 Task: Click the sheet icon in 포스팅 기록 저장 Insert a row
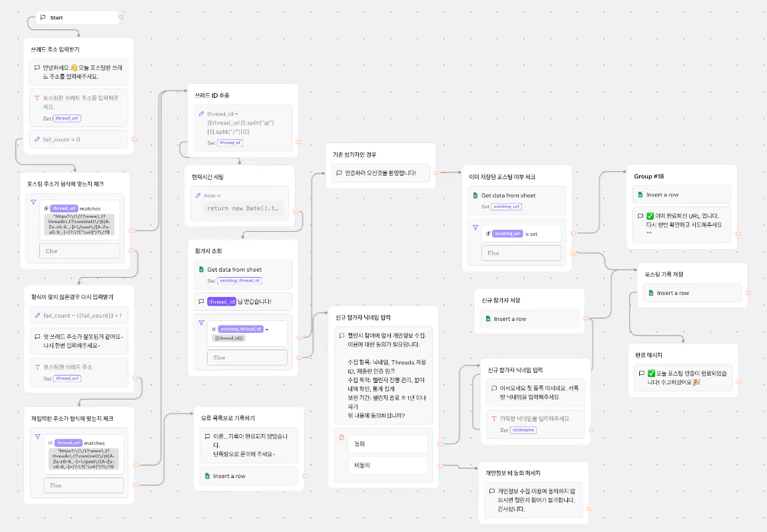(x=651, y=293)
